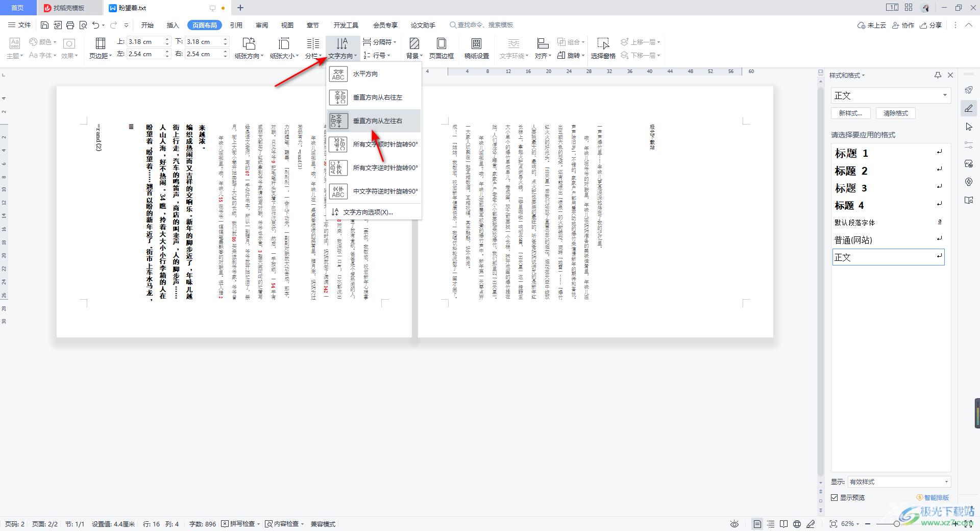The width and height of the screenshot is (980, 531).
Task: Toggle the Show Preview checkbox
Action: pos(835,497)
